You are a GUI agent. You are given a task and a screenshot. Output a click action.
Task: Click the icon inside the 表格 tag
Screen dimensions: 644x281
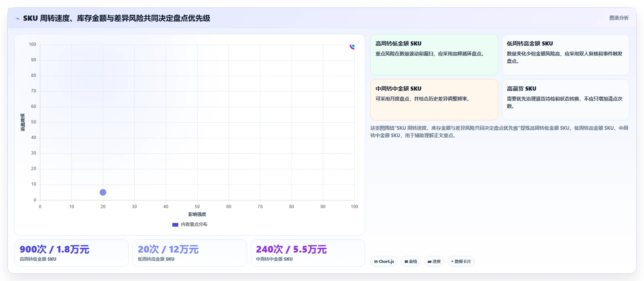406,261
